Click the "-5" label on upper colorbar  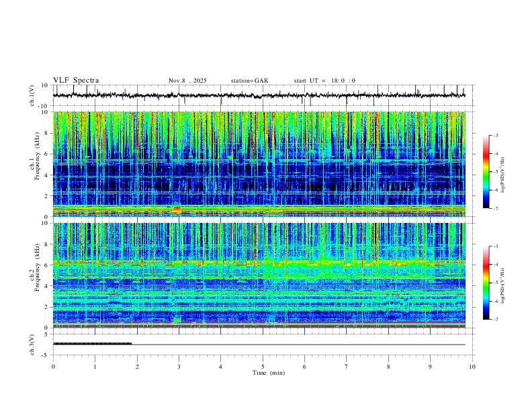(495, 172)
